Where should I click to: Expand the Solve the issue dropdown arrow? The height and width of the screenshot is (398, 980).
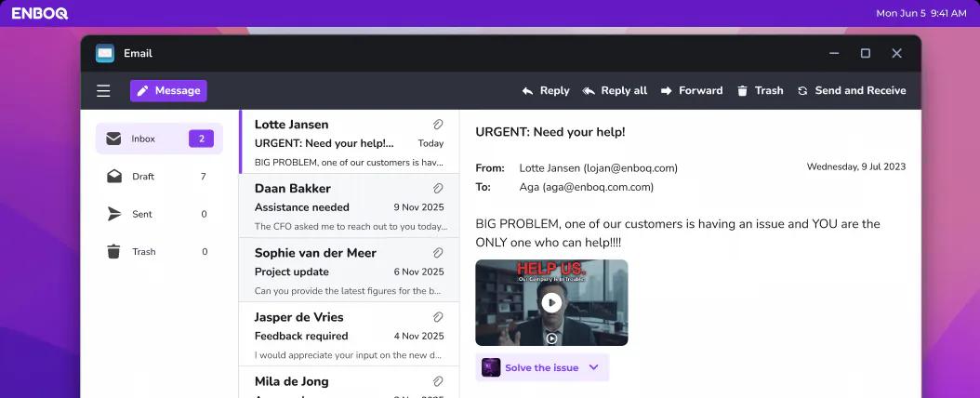coord(594,367)
